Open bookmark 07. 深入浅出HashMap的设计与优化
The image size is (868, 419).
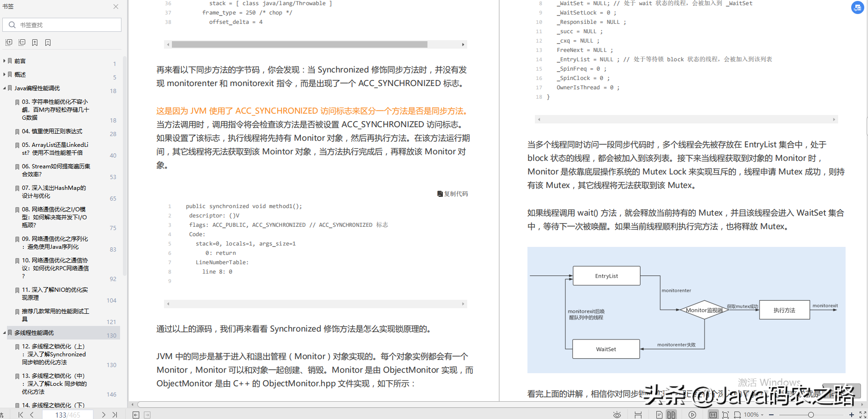(x=54, y=192)
